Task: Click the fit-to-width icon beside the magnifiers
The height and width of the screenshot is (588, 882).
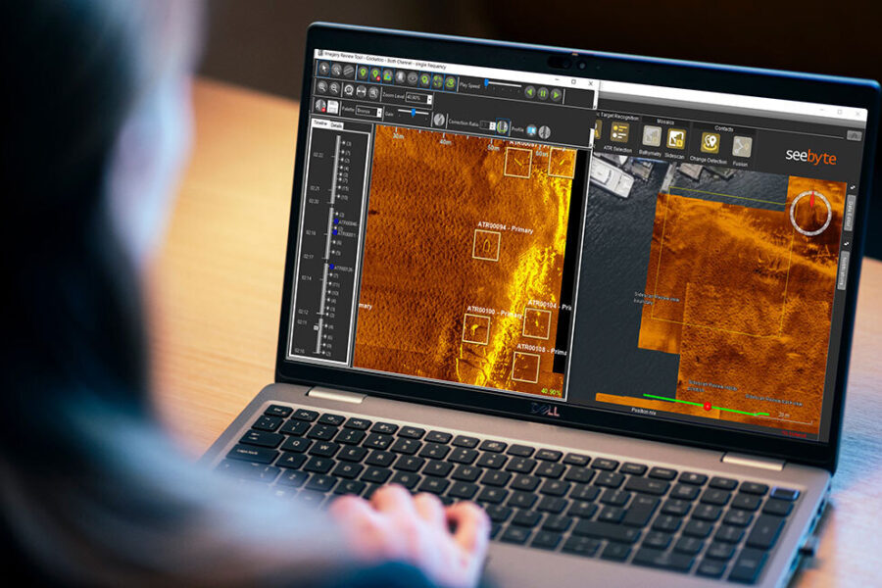Action: 361,91
